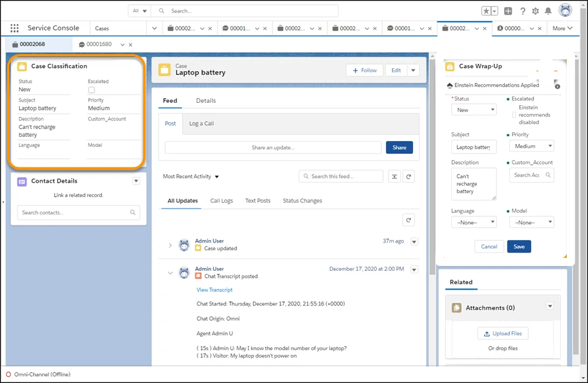This screenshot has height=383, width=588.
Task: Open the Omni-Channel (Offline) utility
Action: click(38, 374)
